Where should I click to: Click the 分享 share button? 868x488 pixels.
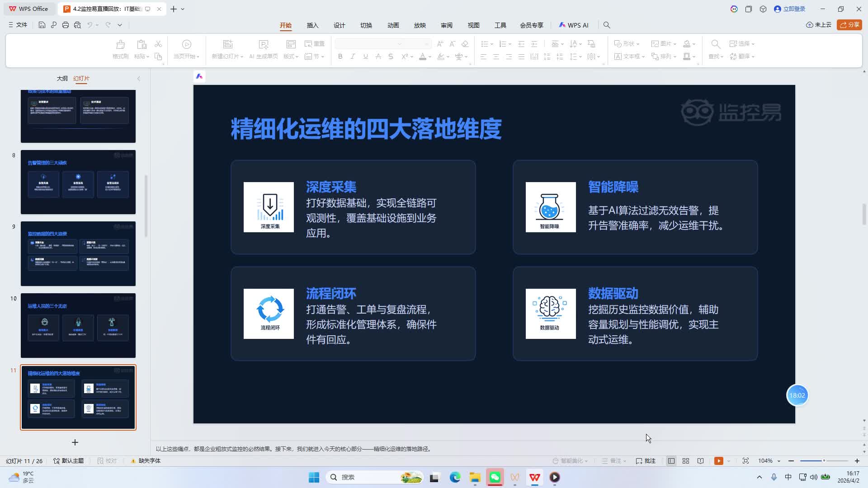pos(849,25)
